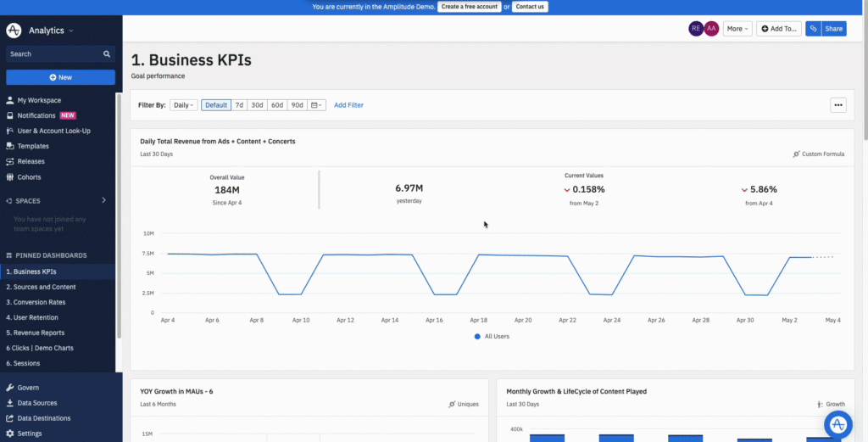Expand the Spaces section chevron
Image resolution: width=868 pixels, height=442 pixels.
click(104, 201)
